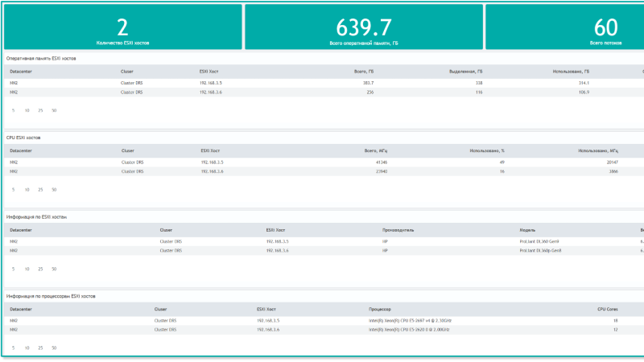Click 'Информация по процессорам ESXI хостов' panel title
Image resolution: width=644 pixels, height=362 pixels.
pyautogui.click(x=51, y=296)
